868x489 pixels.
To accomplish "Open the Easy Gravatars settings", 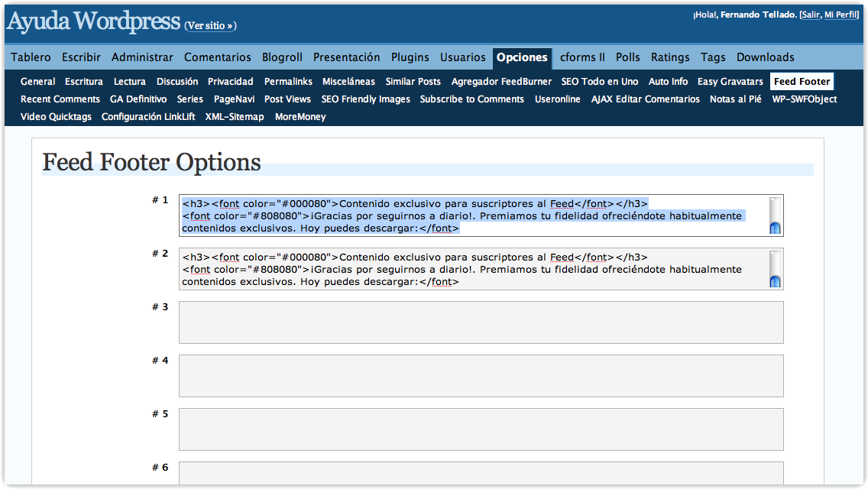I will coord(730,82).
